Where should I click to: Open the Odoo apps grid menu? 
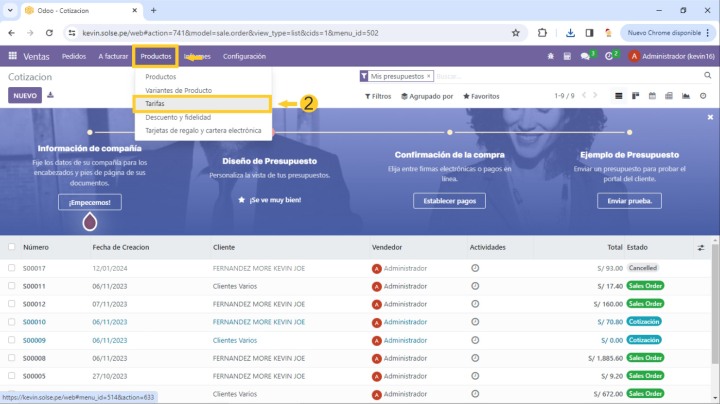[x=13, y=56]
